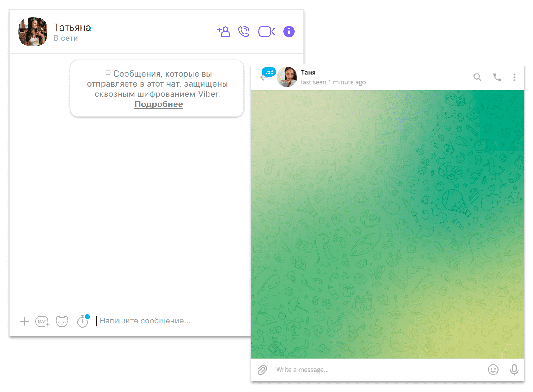Record a voice message with the microphone
Viewport: 533px width, 392px height.
514,370
